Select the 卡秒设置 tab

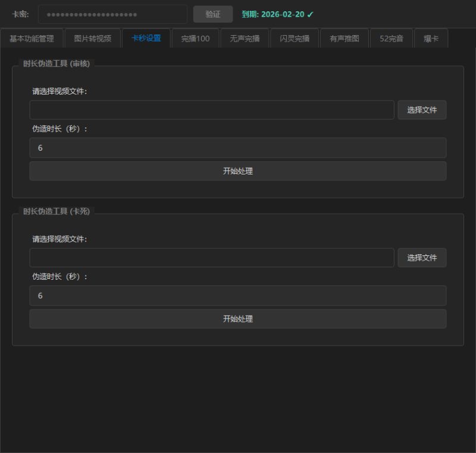(146, 39)
